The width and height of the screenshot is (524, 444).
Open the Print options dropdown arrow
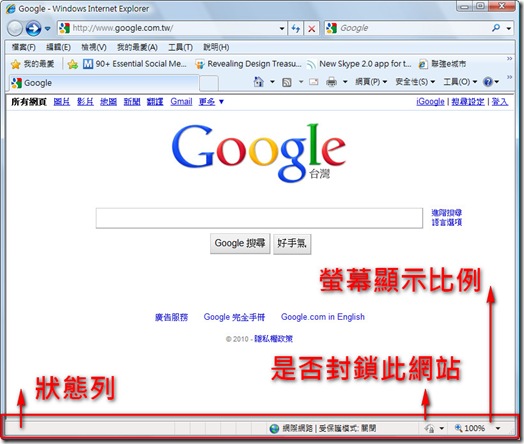click(x=345, y=82)
